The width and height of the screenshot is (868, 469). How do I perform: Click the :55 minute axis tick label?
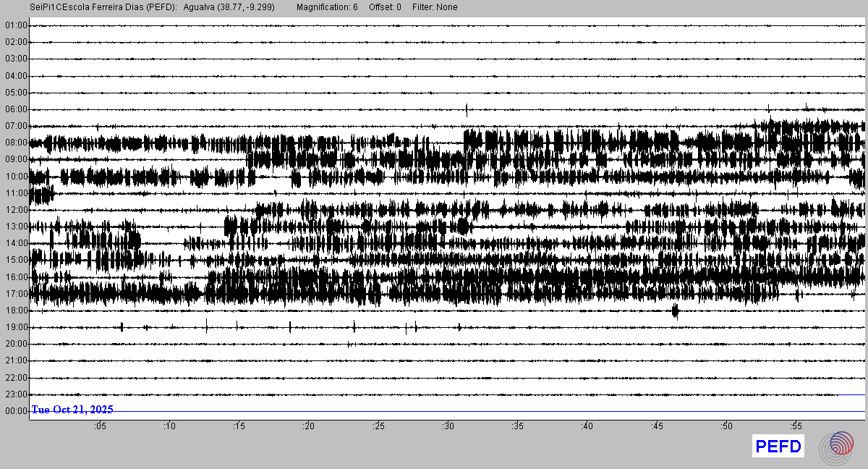pos(796,426)
